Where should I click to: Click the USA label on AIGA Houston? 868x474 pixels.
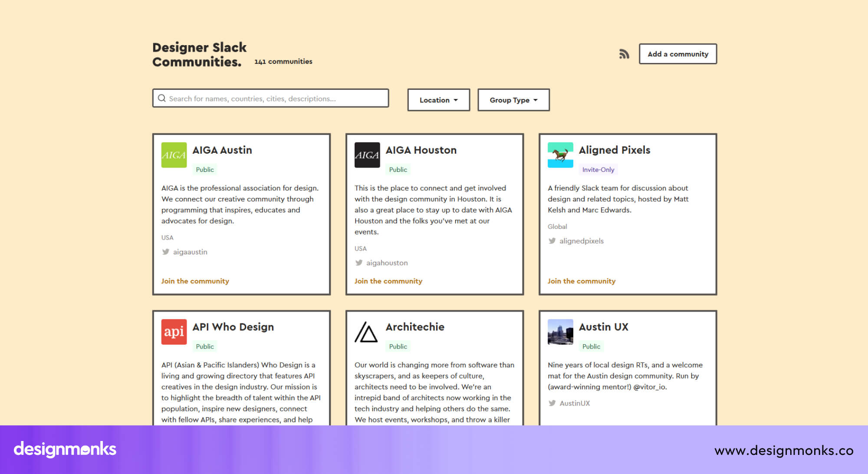click(360, 248)
